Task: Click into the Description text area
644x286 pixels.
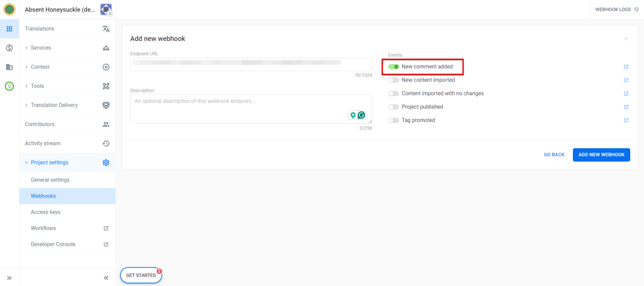Action: [x=239, y=109]
